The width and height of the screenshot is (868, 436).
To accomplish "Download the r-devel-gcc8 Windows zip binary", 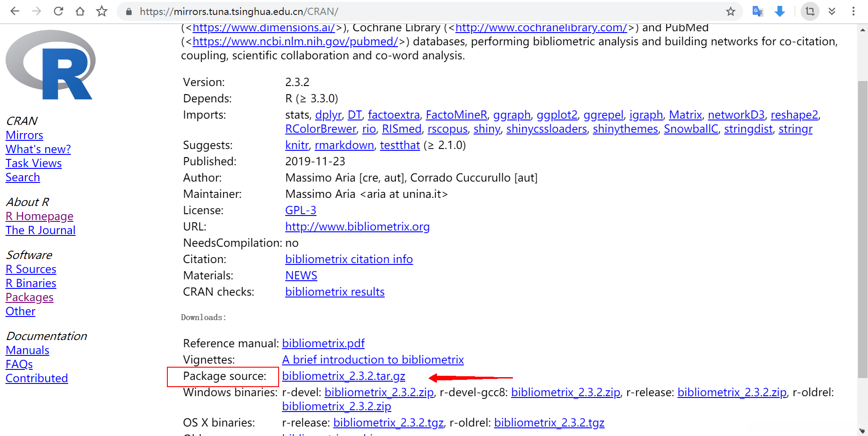I will (x=565, y=393).
